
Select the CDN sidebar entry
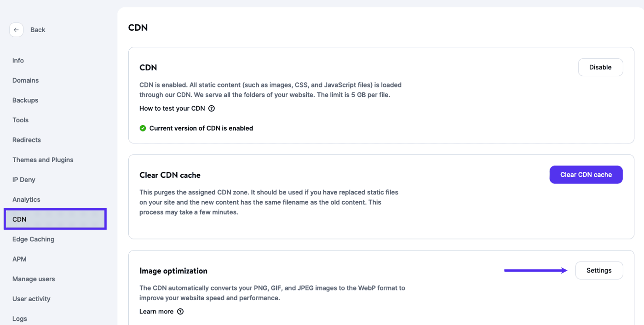pos(20,219)
